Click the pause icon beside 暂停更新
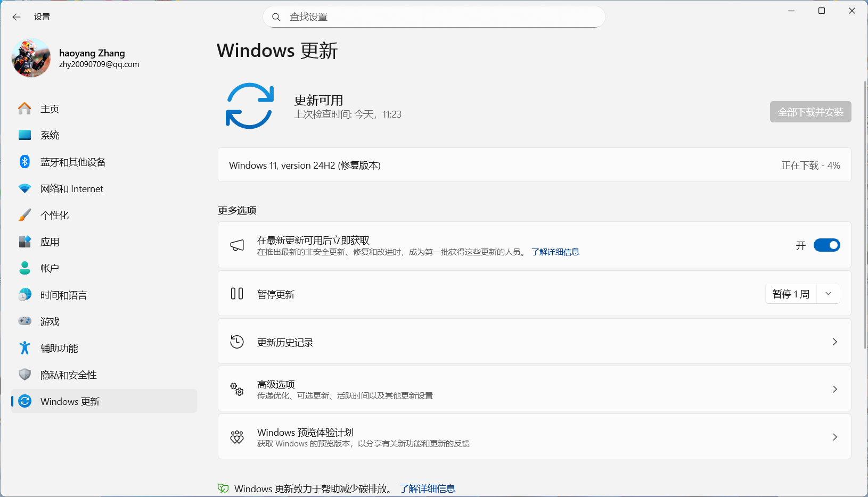Screen dimensions: 868x497 pos(237,294)
